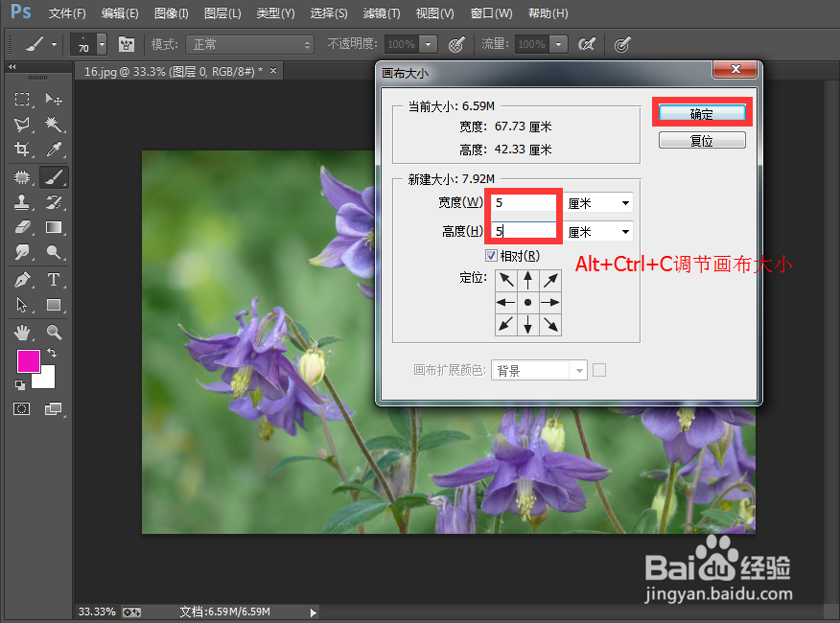This screenshot has height=623, width=840.
Task: Select the Path Selection tool
Action: pos(22,305)
